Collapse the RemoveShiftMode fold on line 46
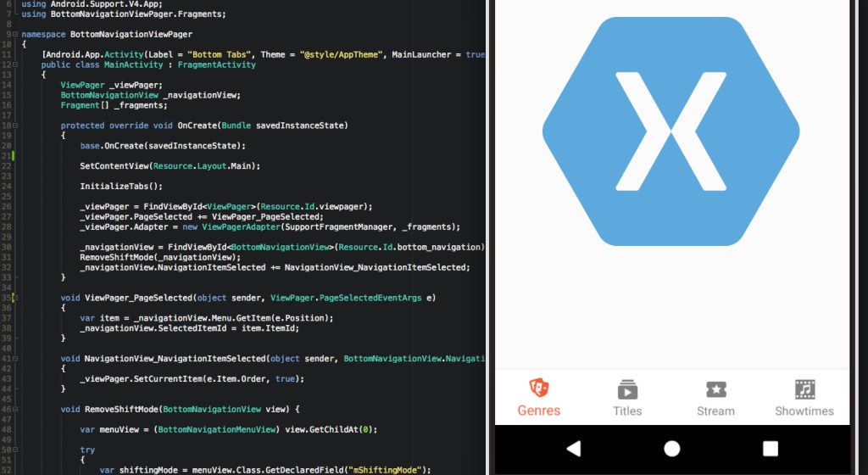Image resolution: width=868 pixels, height=475 pixels. click(15, 409)
